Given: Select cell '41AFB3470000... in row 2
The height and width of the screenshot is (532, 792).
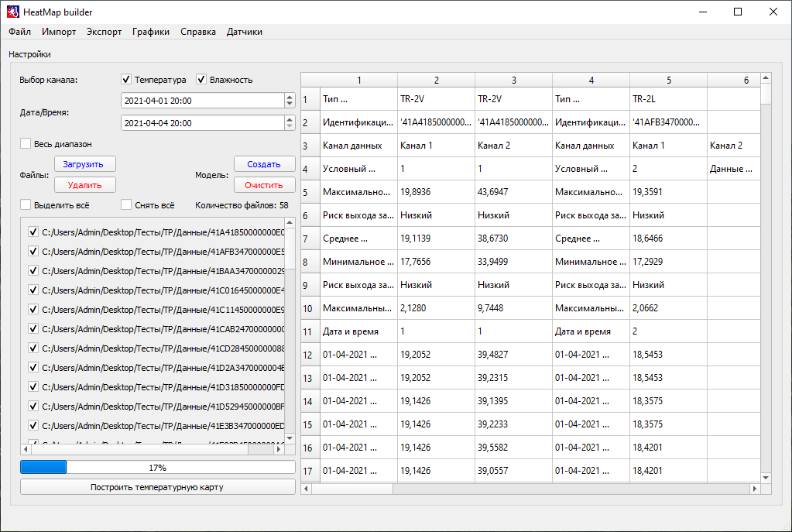Looking at the screenshot, I should [x=668, y=122].
